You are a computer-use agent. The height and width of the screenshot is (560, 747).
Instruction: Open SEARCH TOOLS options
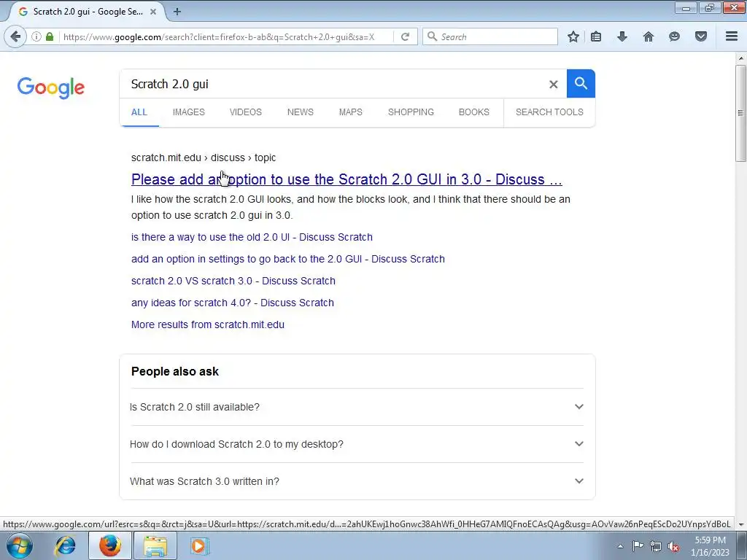pyautogui.click(x=549, y=112)
